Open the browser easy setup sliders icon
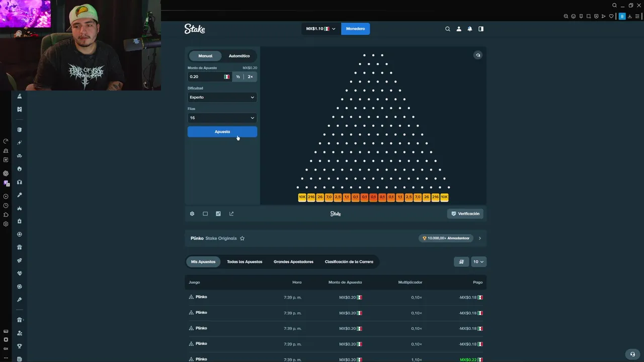Screen dimensions: 644x362 pyautogui.click(x=637, y=16)
